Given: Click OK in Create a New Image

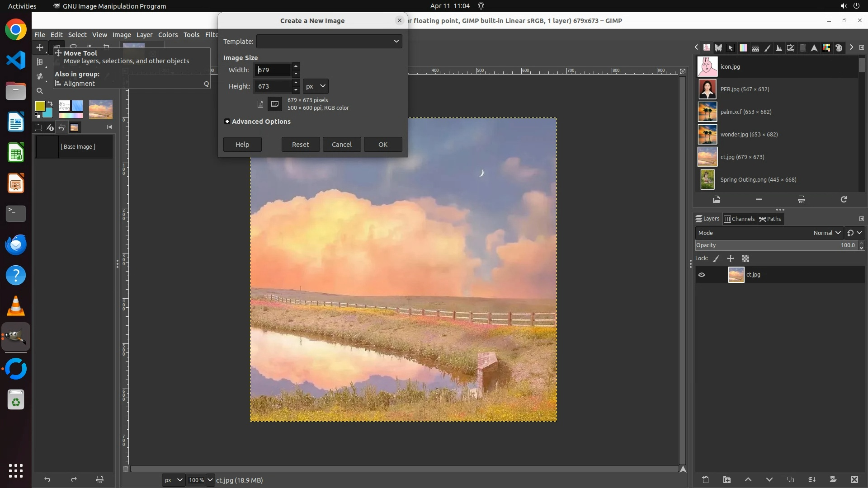Looking at the screenshot, I should tap(382, 145).
